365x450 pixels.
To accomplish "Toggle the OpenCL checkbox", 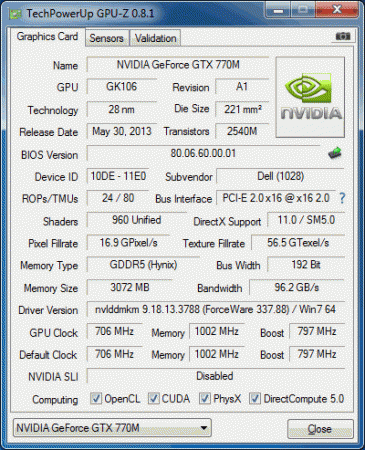I will [x=96, y=398].
